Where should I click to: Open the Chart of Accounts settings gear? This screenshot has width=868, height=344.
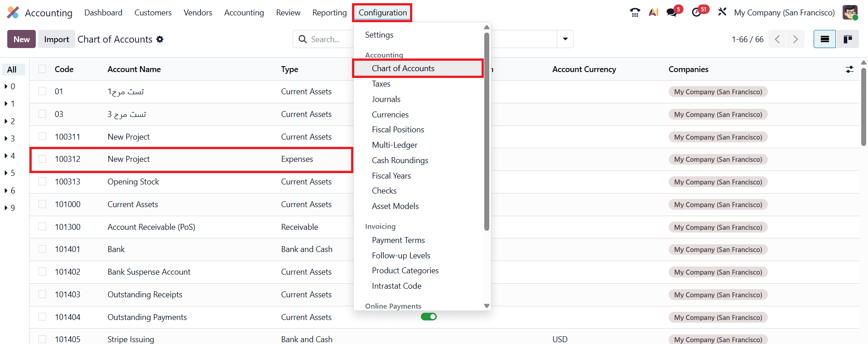(x=160, y=39)
